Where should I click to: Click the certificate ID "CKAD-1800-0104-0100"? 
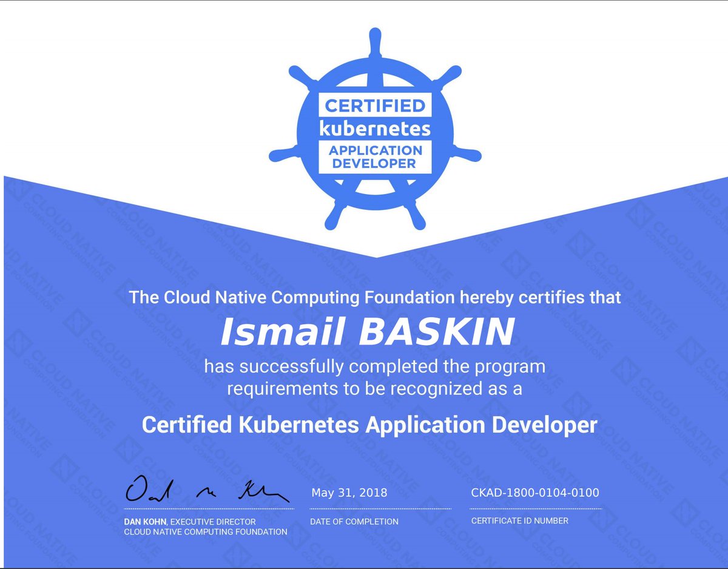[535, 493]
